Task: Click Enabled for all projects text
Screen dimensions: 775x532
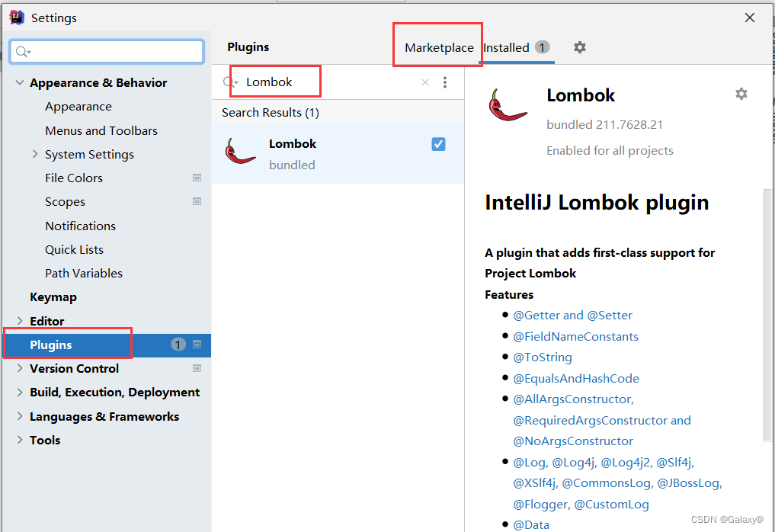Action: tap(610, 150)
